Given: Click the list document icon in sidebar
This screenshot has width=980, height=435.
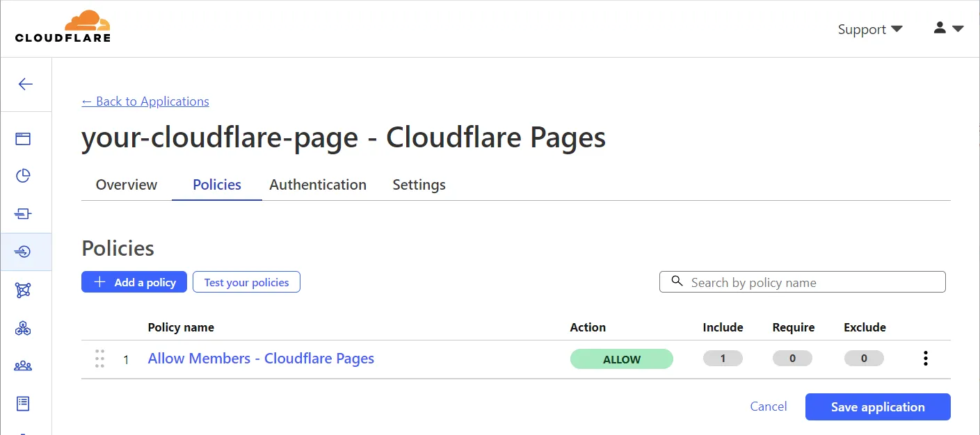Looking at the screenshot, I should 24,403.
